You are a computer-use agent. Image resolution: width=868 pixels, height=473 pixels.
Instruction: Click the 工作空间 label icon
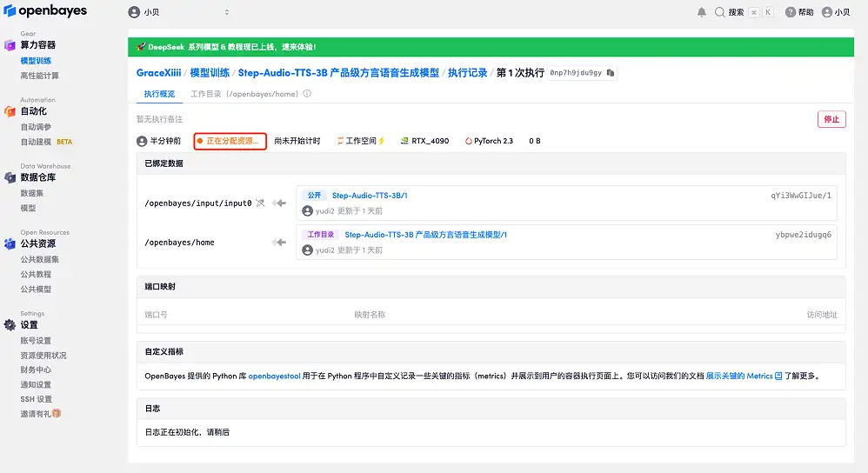[x=340, y=141]
